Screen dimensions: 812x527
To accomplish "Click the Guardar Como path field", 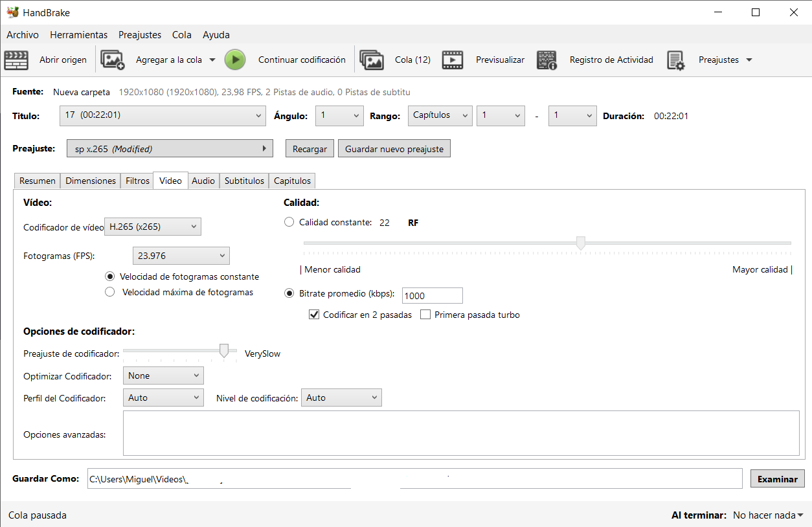I will click(x=415, y=478).
